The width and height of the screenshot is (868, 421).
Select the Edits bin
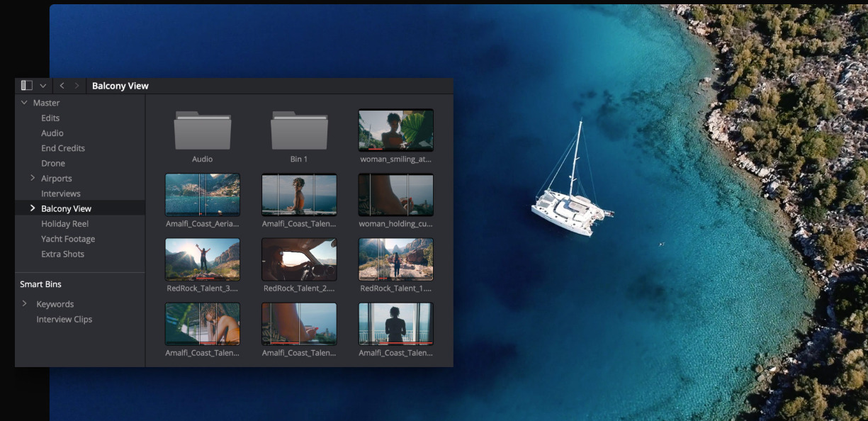click(x=50, y=118)
